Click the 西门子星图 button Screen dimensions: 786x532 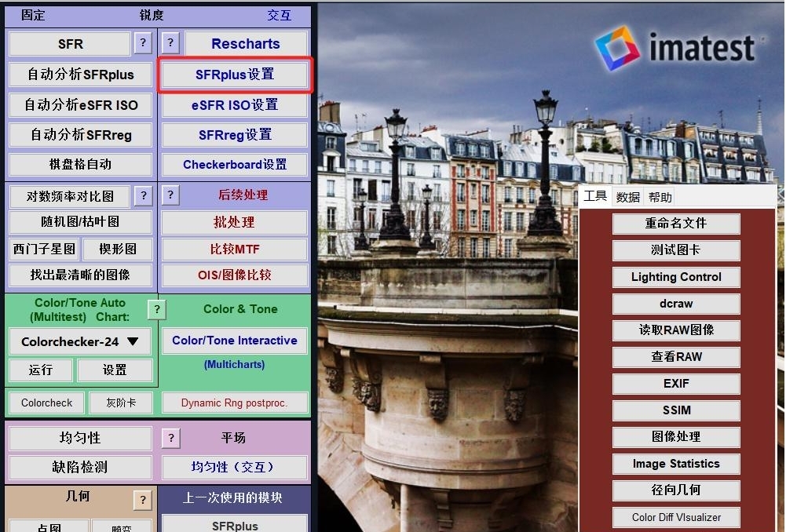44,249
